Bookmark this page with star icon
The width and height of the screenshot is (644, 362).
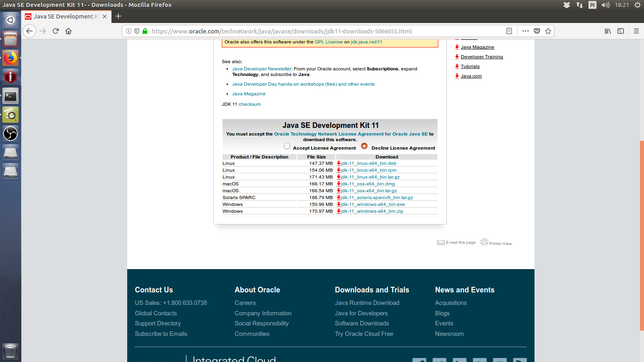click(x=548, y=31)
